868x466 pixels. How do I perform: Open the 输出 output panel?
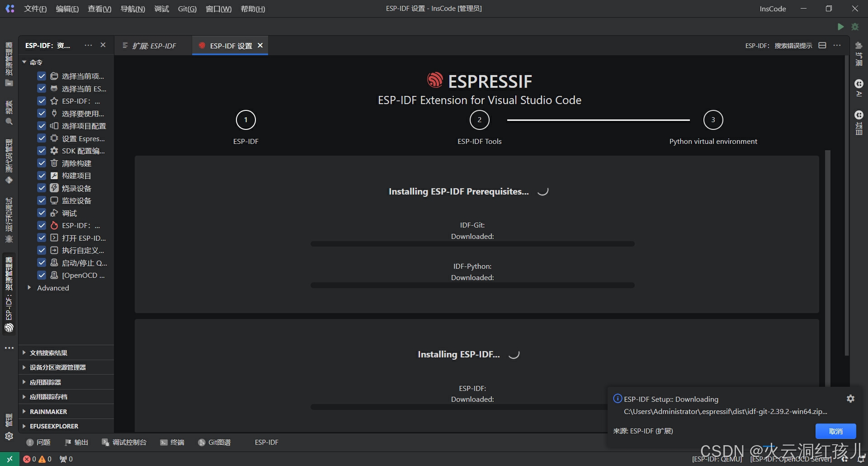[x=76, y=442]
